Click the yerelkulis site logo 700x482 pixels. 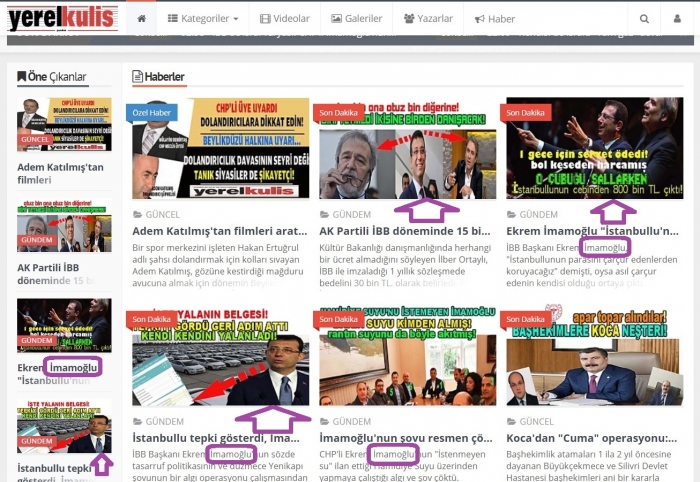pos(62,18)
